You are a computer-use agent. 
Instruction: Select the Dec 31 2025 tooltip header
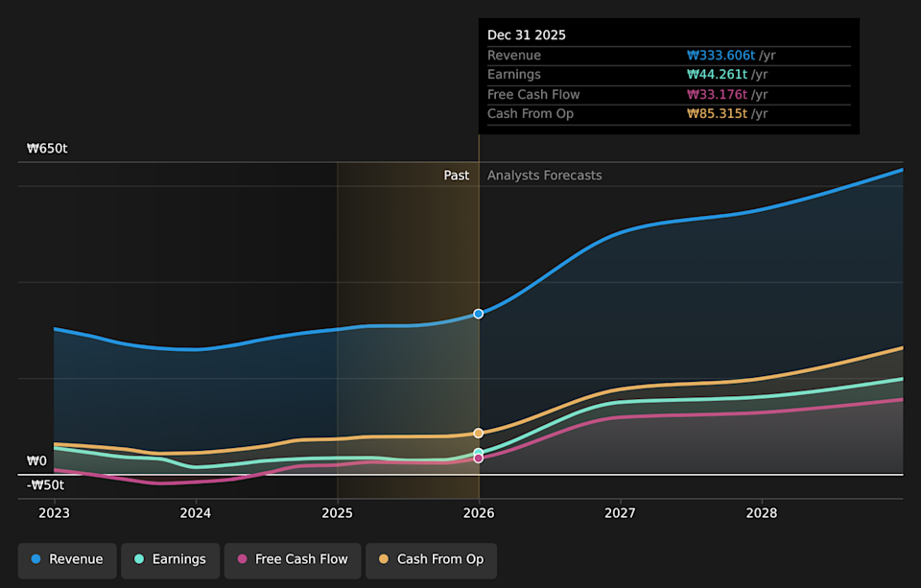click(x=528, y=35)
